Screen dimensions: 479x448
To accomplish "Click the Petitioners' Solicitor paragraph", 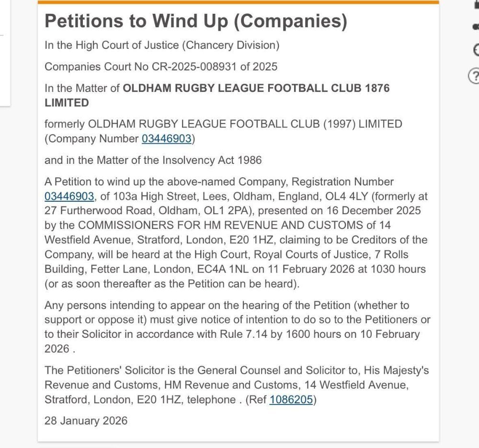I will [x=237, y=384].
